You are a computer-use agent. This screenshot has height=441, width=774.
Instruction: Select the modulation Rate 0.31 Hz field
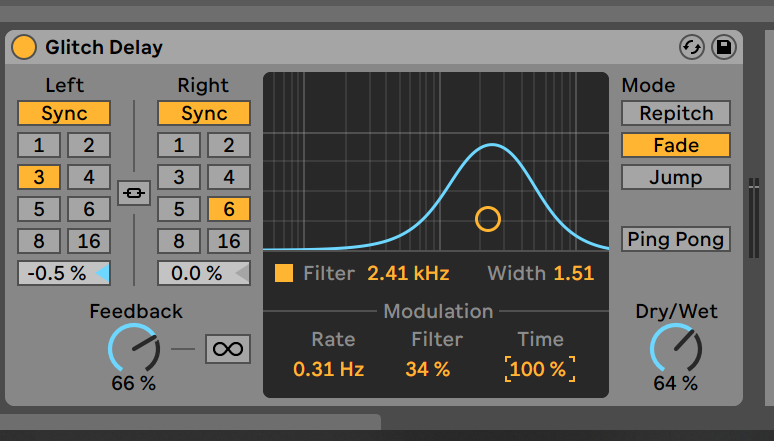(x=328, y=369)
